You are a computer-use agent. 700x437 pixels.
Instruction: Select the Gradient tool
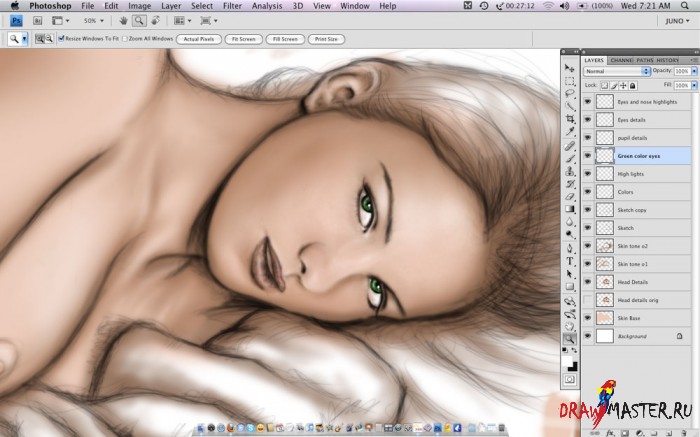tap(570, 209)
